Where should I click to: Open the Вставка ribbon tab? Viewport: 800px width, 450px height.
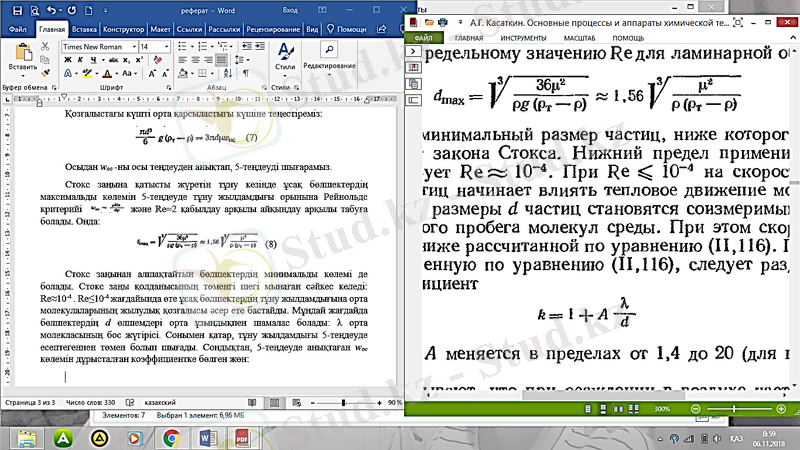tap(86, 29)
